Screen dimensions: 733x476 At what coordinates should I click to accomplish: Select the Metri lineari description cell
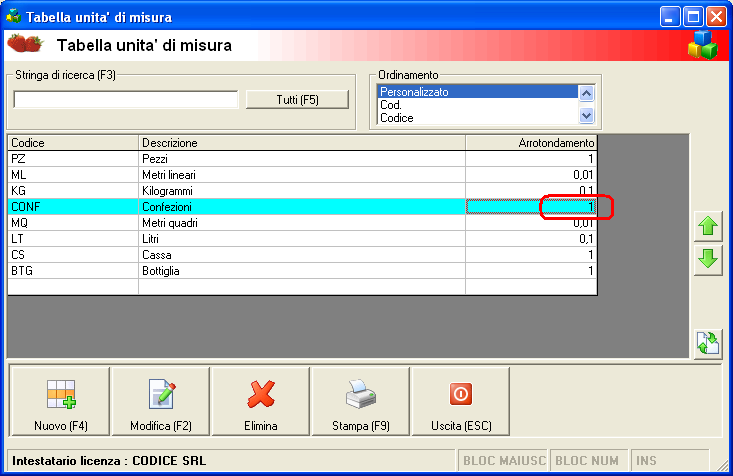[x=302, y=175]
